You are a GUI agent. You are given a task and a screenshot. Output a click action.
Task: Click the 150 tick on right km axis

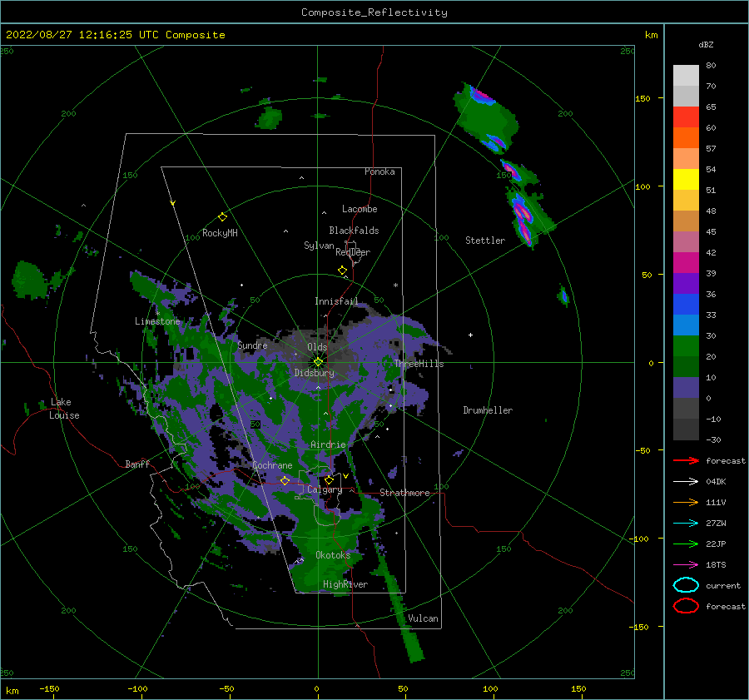tap(642, 98)
